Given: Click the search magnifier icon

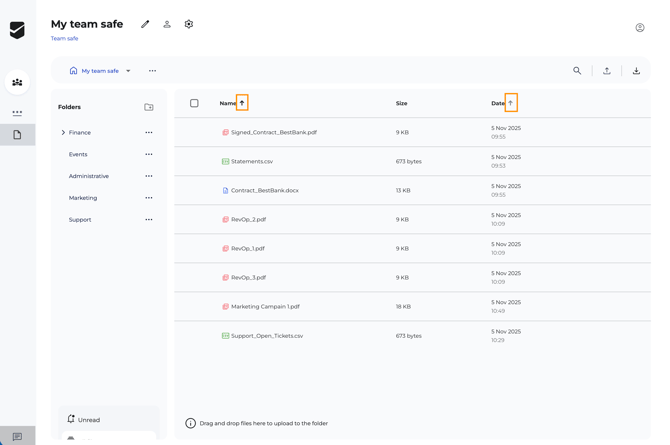Looking at the screenshot, I should tap(577, 71).
